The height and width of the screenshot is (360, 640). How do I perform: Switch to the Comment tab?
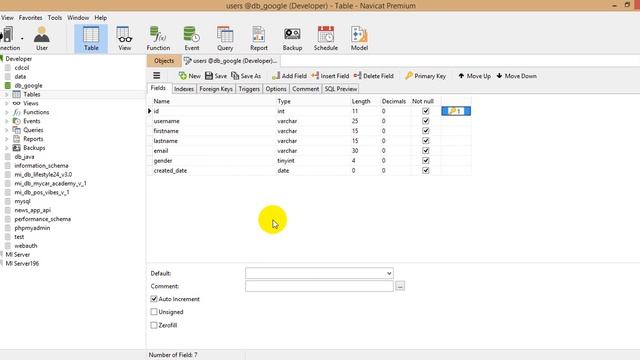[305, 89]
